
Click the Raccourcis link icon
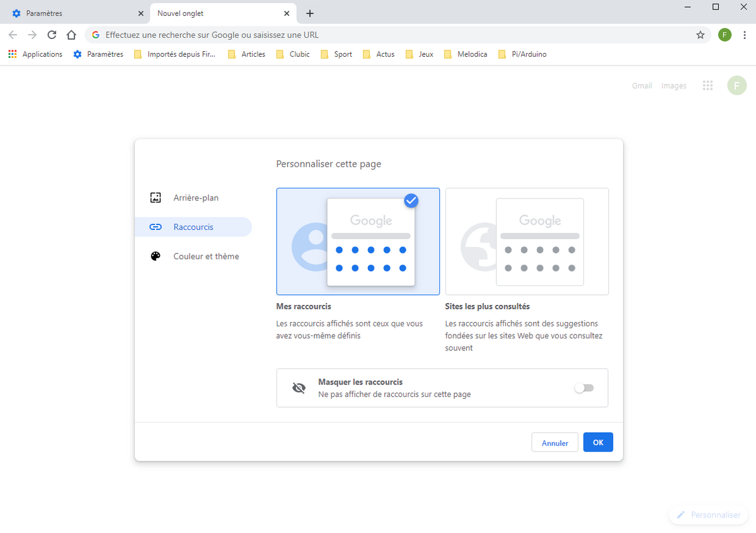tap(156, 227)
